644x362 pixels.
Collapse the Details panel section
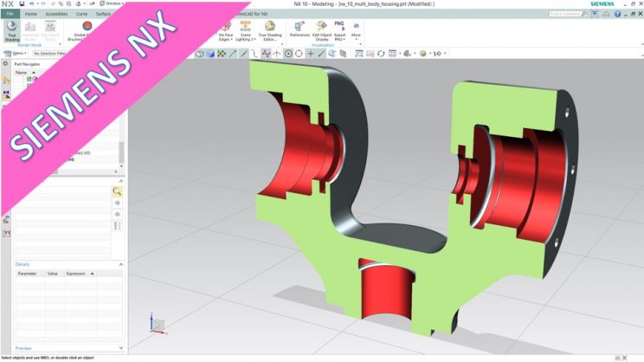click(120, 264)
